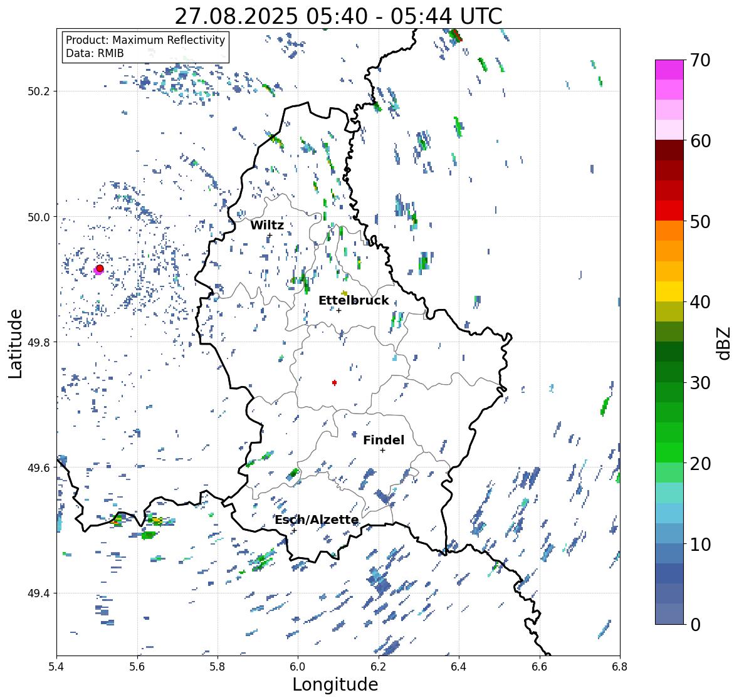Click the colorbar tick label 50
739x700 pixels.
click(x=700, y=221)
